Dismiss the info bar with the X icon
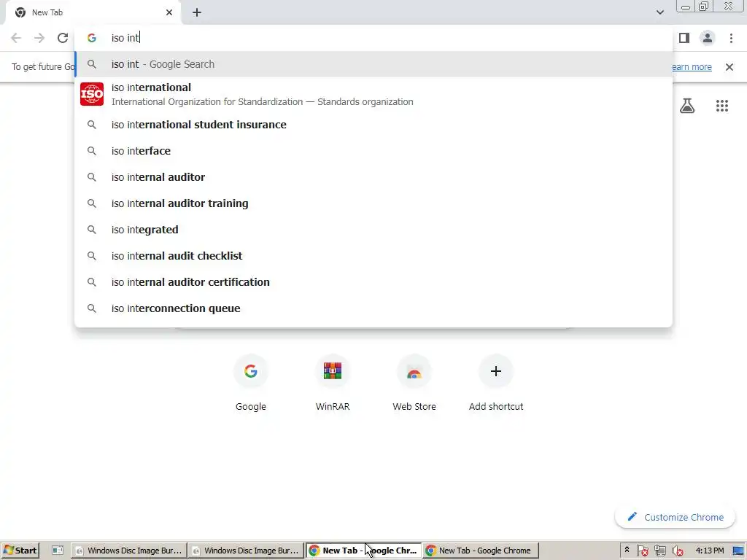This screenshot has width=747, height=560. 729,67
